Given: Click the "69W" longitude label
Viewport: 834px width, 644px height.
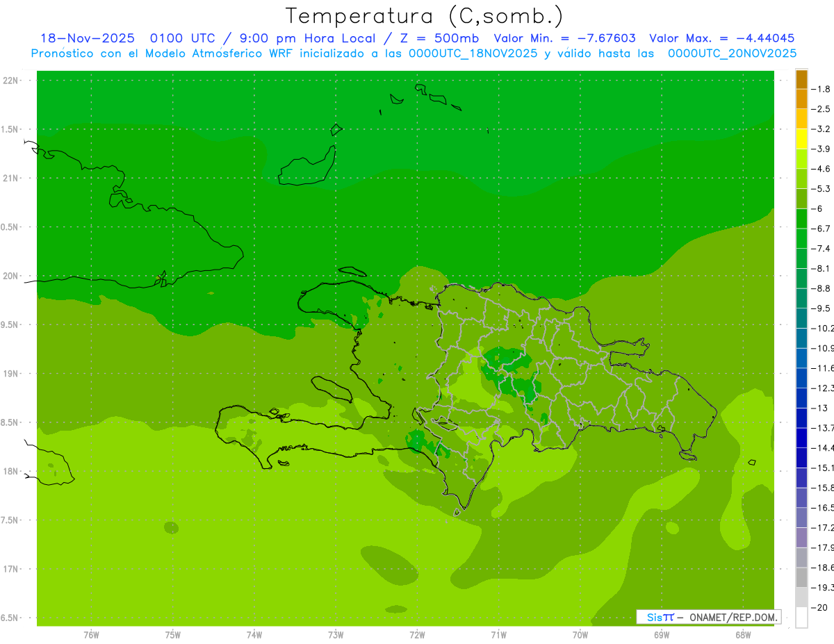Looking at the screenshot, I should coord(662,635).
